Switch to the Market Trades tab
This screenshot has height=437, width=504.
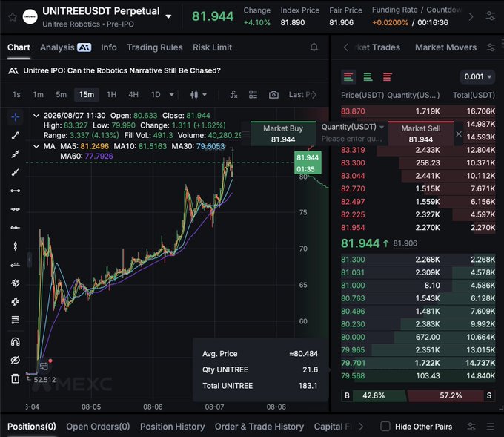pyautogui.click(x=377, y=47)
